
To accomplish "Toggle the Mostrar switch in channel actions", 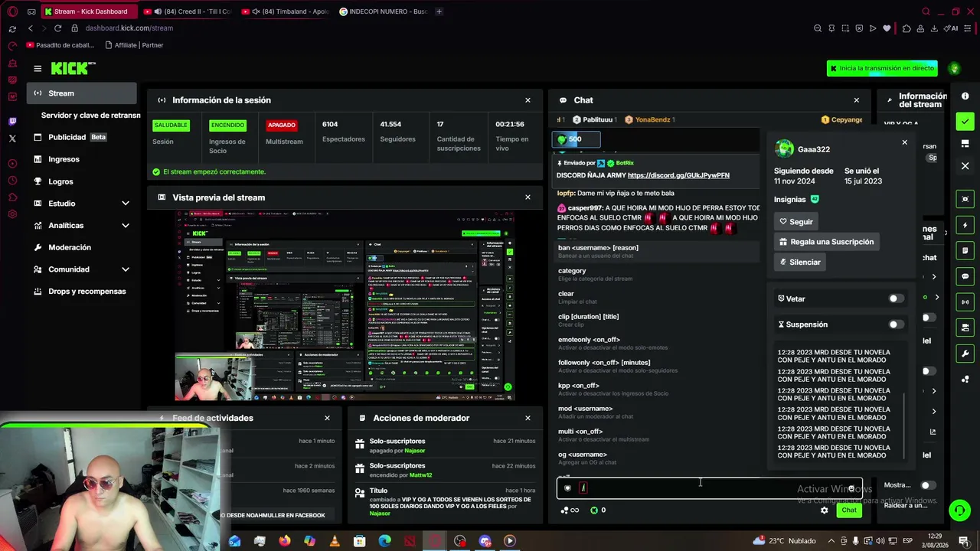I will (927, 485).
